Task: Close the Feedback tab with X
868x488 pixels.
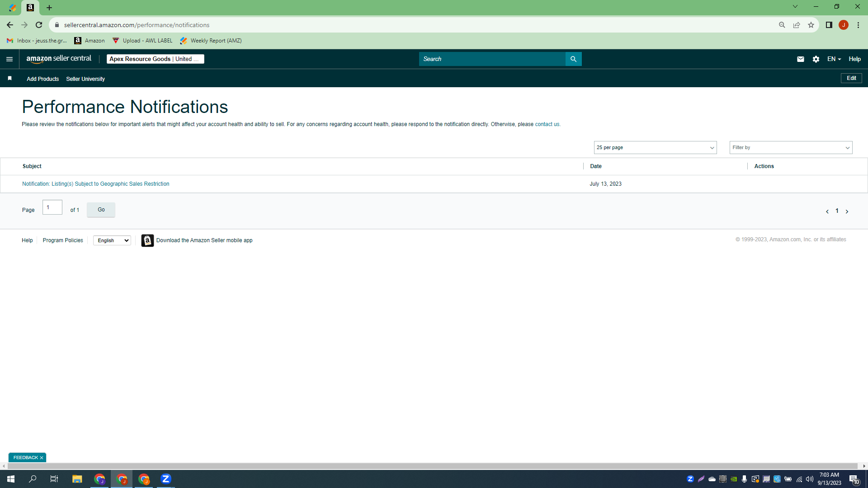Action: [x=42, y=458]
